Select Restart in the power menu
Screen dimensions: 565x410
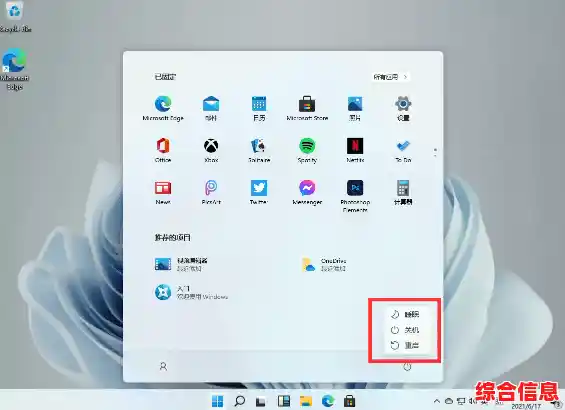[405, 345]
